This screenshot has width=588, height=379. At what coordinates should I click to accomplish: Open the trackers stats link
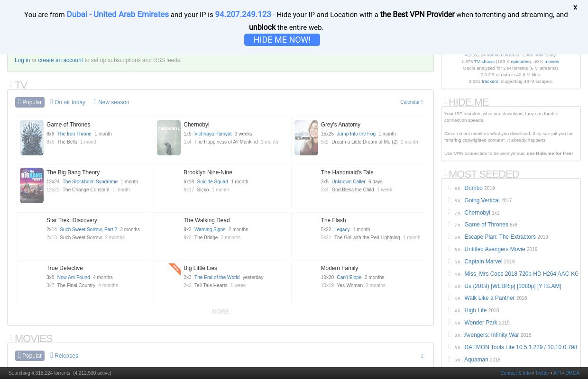coord(490,81)
